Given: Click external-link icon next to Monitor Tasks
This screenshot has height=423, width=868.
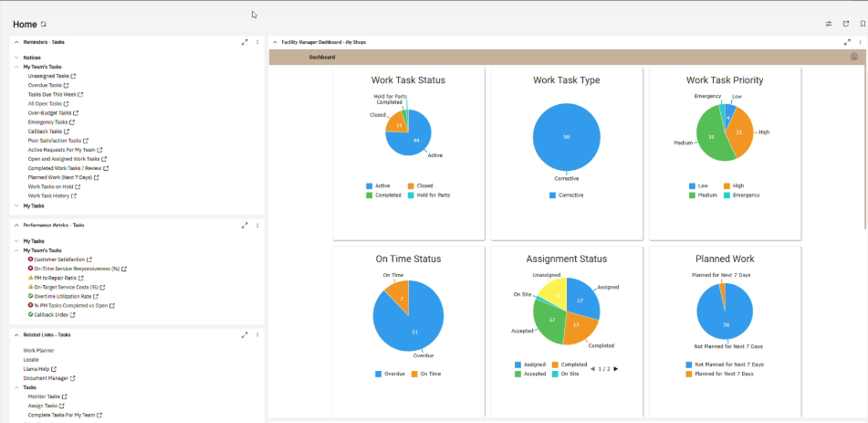Looking at the screenshot, I should (x=65, y=397).
